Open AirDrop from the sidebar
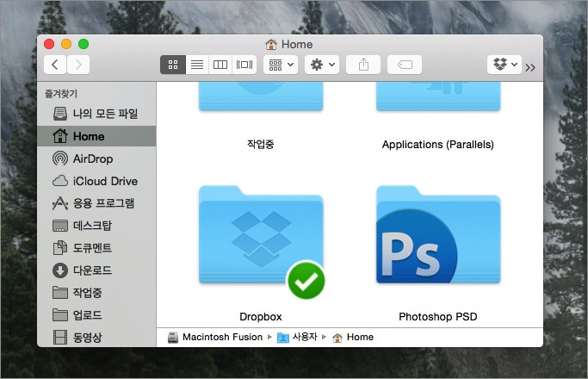 point(96,158)
